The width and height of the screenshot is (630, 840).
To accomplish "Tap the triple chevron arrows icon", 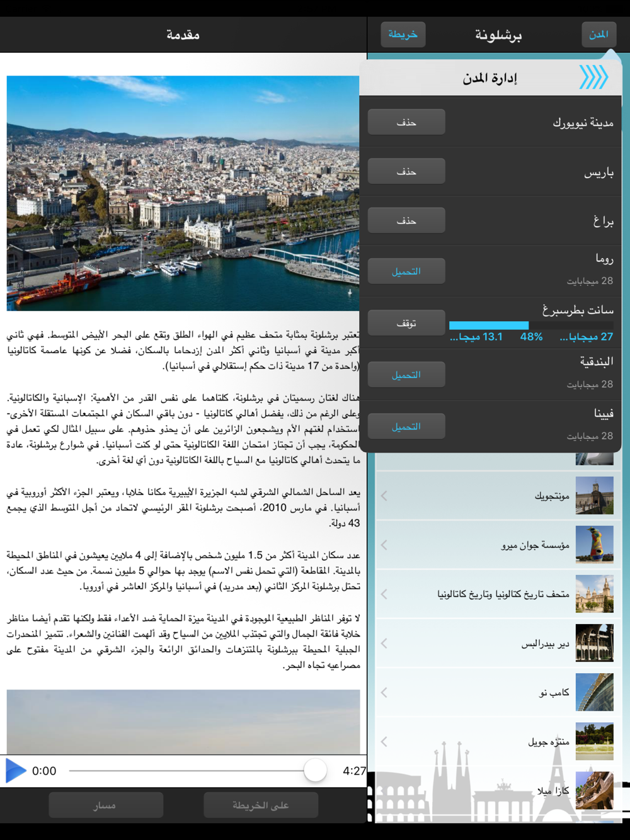I will pyautogui.click(x=593, y=77).
